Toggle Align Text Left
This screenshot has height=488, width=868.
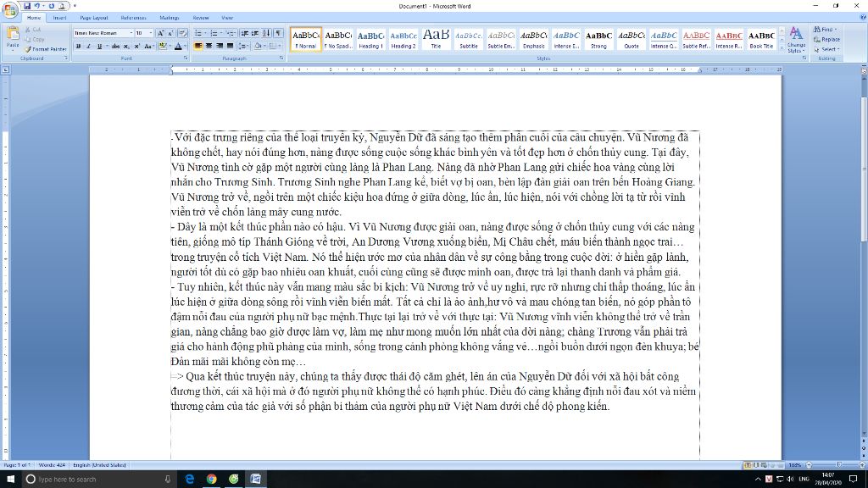[x=198, y=46]
